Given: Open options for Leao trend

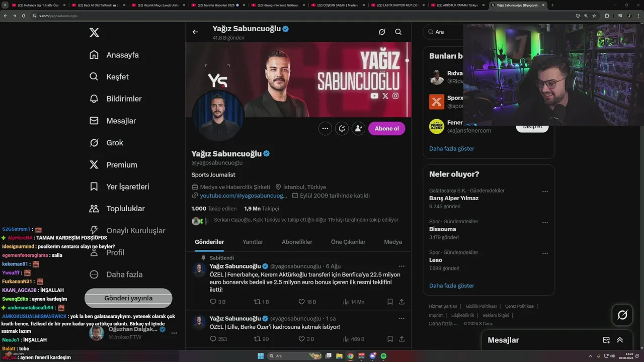Looking at the screenshot, I should [545, 253].
